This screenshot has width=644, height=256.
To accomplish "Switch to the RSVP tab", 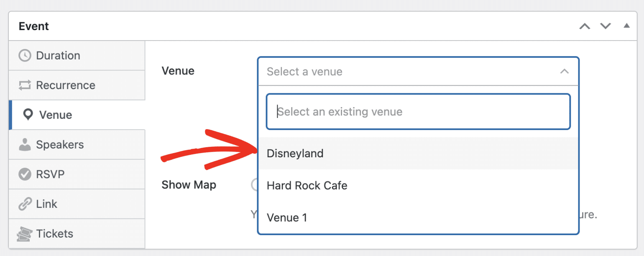I will click(77, 174).
